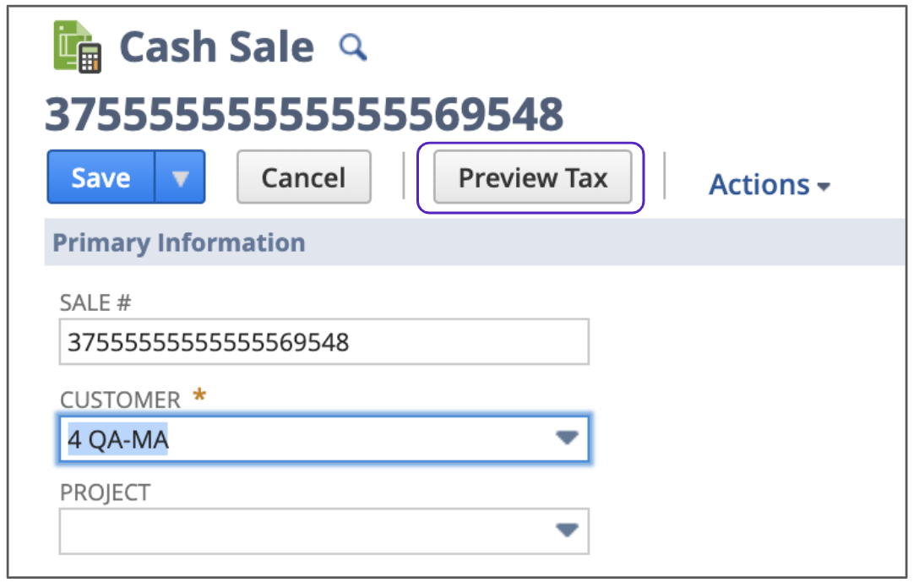Screen dimensions: 919x588
Task: Focus the Sale # input field
Action: point(324,342)
